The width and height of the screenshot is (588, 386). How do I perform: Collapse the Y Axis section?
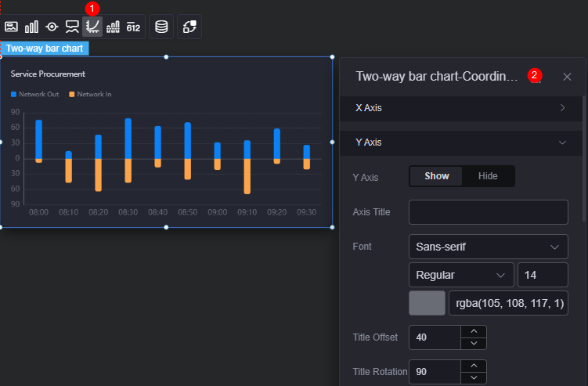click(460, 142)
